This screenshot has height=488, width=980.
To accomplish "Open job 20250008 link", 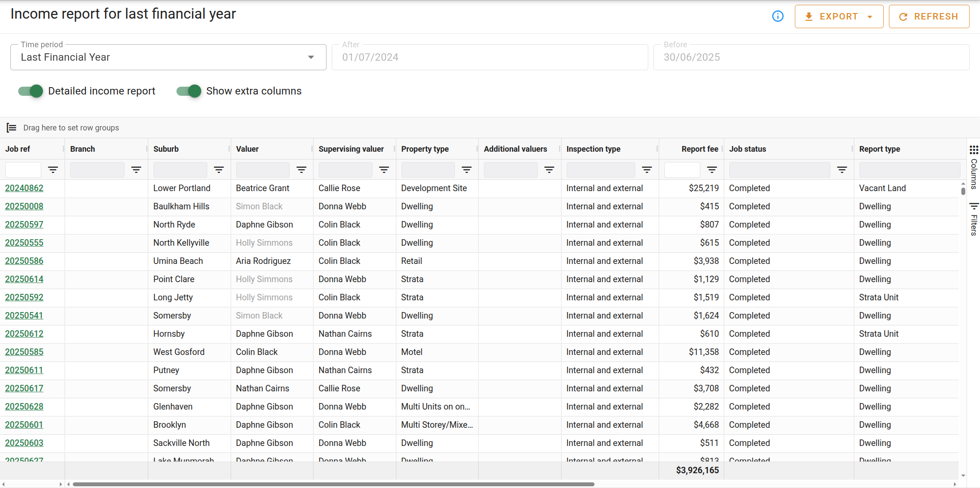I will pyautogui.click(x=24, y=206).
